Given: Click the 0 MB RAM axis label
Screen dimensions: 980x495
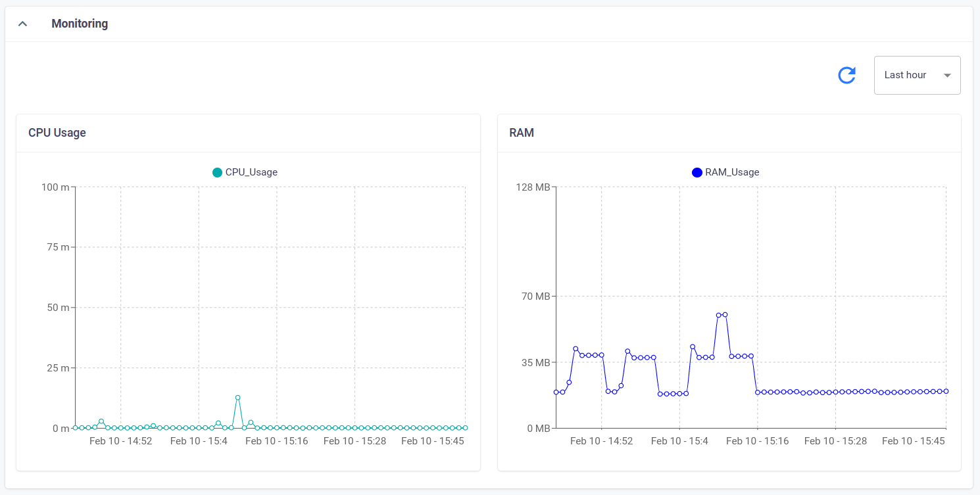Looking at the screenshot, I should (x=539, y=428).
